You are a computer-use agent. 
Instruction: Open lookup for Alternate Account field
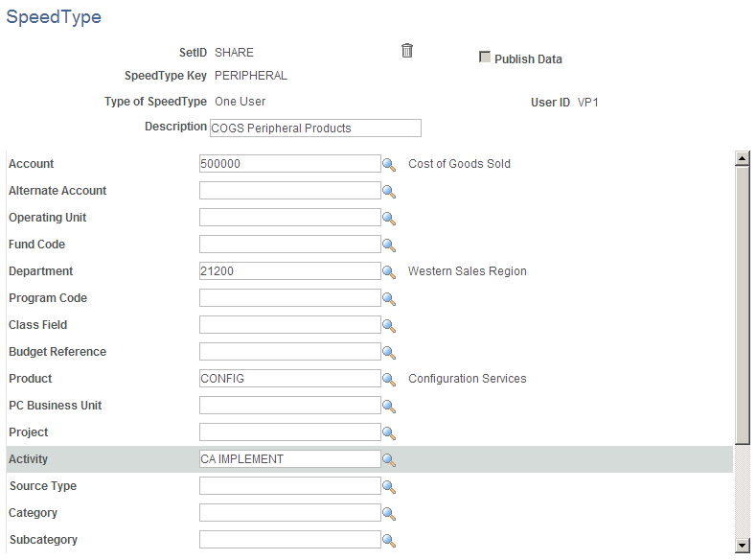coord(389,192)
